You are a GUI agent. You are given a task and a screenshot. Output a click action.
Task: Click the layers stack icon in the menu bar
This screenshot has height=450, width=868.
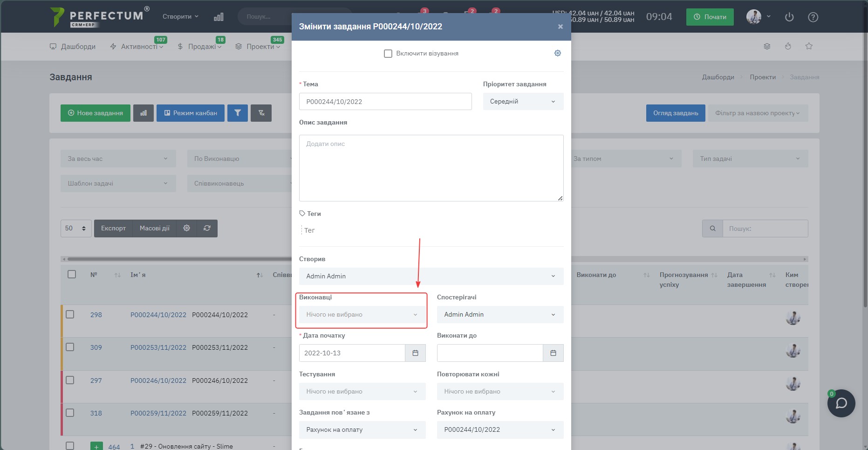point(767,46)
